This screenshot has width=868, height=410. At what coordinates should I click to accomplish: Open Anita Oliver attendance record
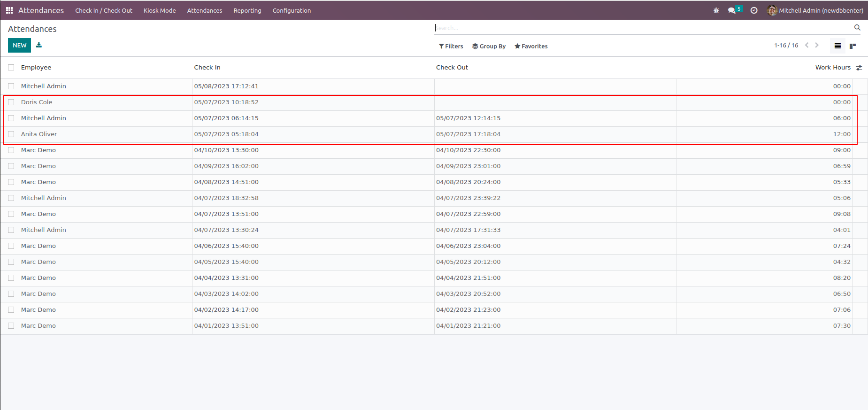point(39,134)
